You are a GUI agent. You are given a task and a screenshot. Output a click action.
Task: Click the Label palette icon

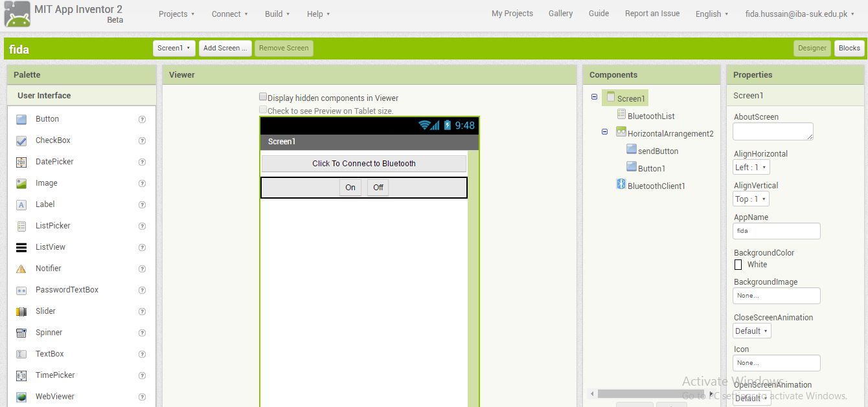[21, 204]
